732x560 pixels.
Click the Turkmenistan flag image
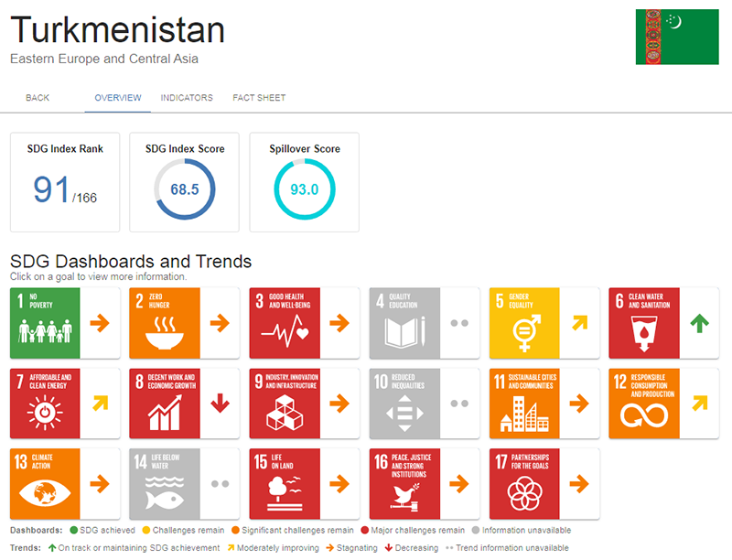[x=677, y=38]
